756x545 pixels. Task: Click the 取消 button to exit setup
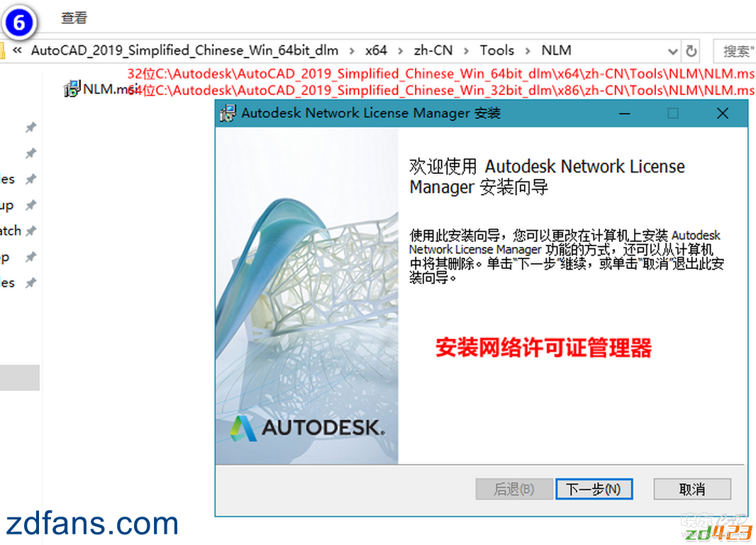click(692, 489)
